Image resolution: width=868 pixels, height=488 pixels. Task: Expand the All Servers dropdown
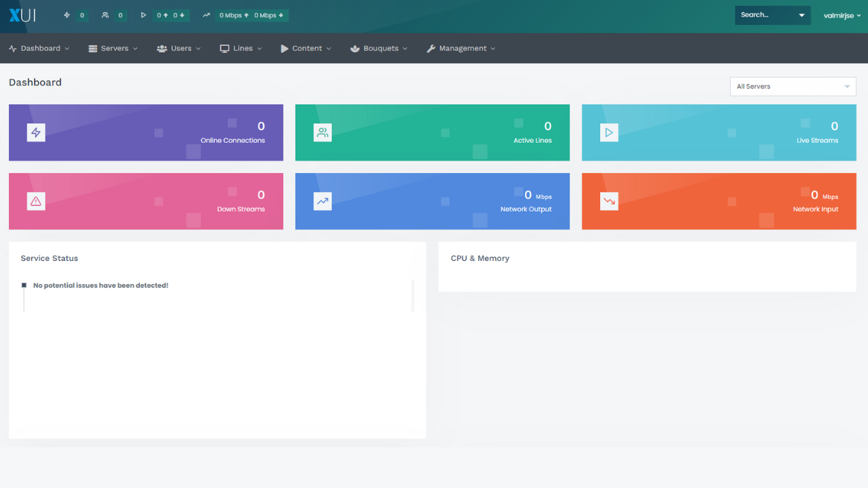click(x=793, y=87)
